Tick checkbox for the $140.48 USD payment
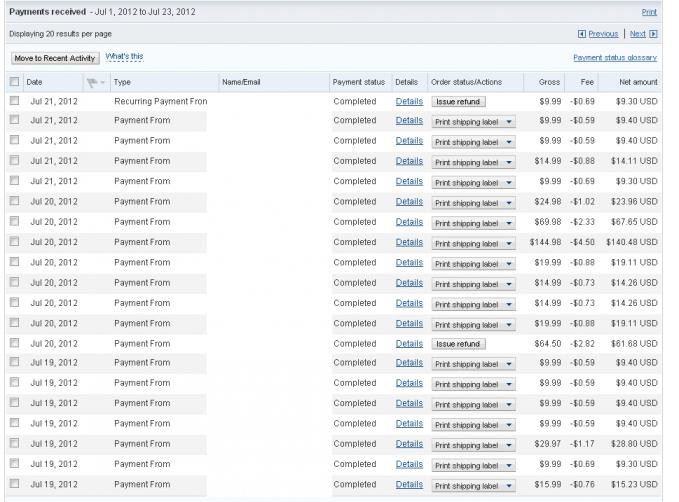Screen dimensions: 679x502 pyautogui.click(x=15, y=241)
